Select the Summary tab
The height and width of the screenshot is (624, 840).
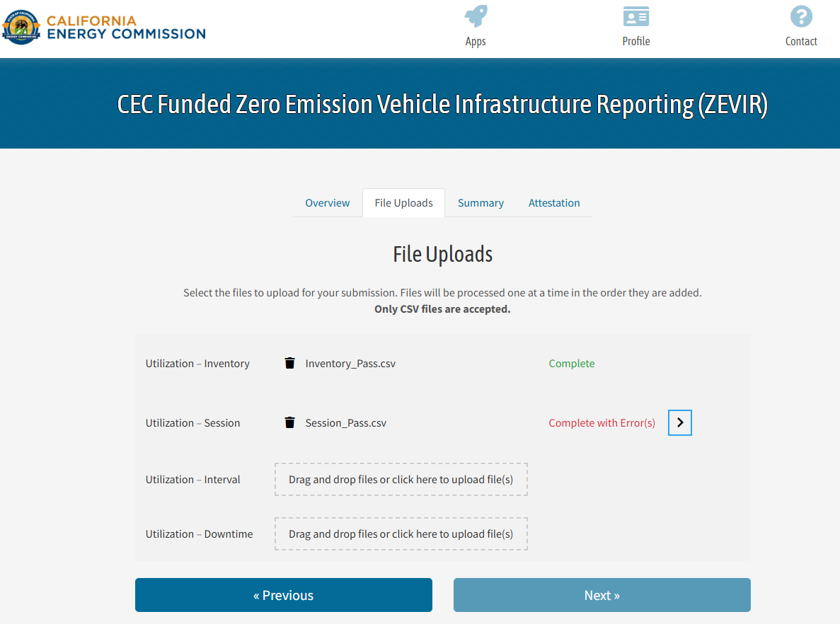coord(481,202)
